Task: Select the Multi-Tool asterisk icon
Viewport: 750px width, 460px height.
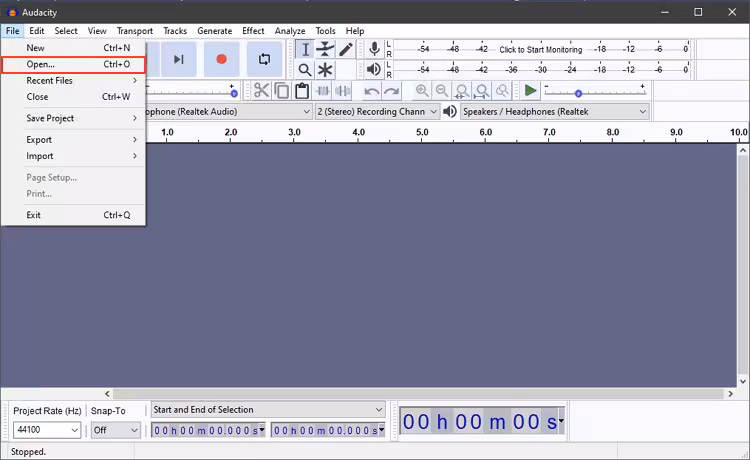Action: [325, 70]
